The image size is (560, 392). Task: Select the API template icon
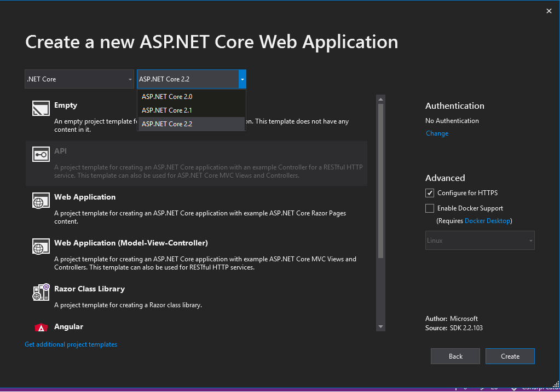point(41,154)
